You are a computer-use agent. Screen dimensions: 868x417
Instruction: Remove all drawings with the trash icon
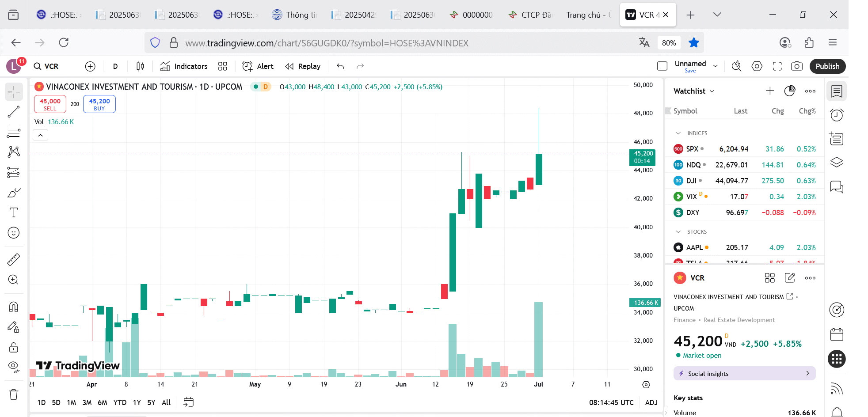[x=13, y=394]
